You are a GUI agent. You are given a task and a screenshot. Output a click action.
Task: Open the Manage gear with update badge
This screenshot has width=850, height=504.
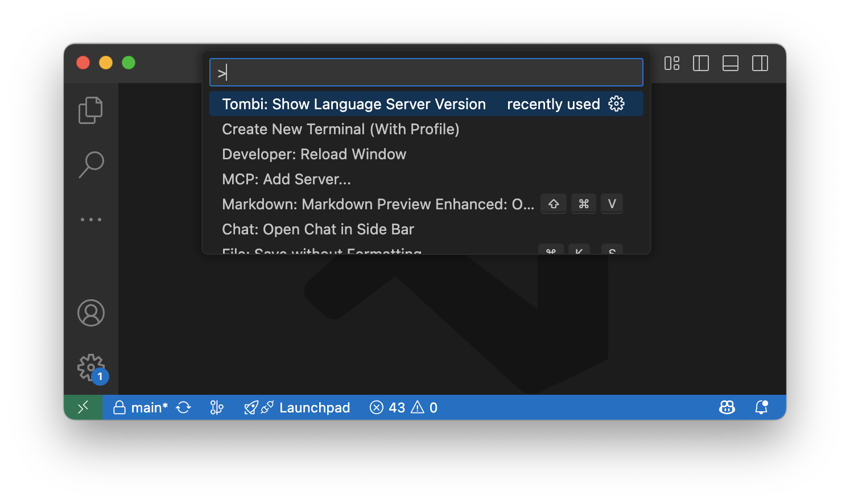[x=92, y=369]
